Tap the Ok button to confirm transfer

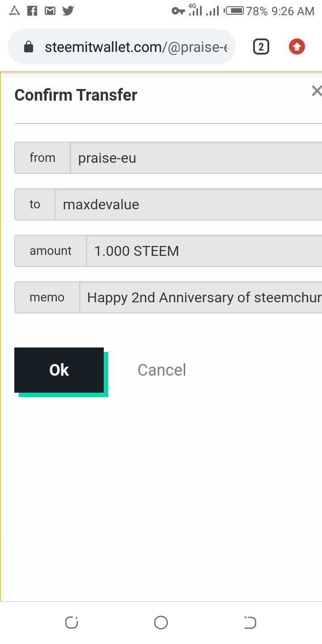click(59, 370)
